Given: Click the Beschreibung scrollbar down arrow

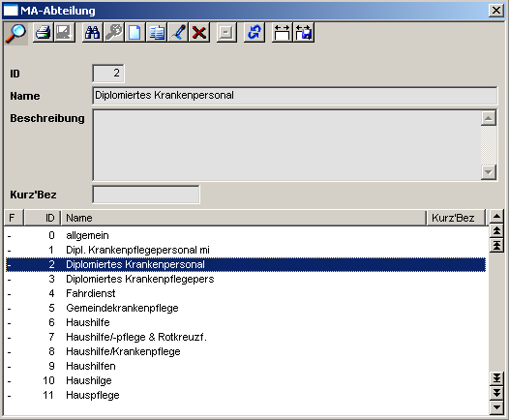Looking at the screenshot, I should point(489,172).
